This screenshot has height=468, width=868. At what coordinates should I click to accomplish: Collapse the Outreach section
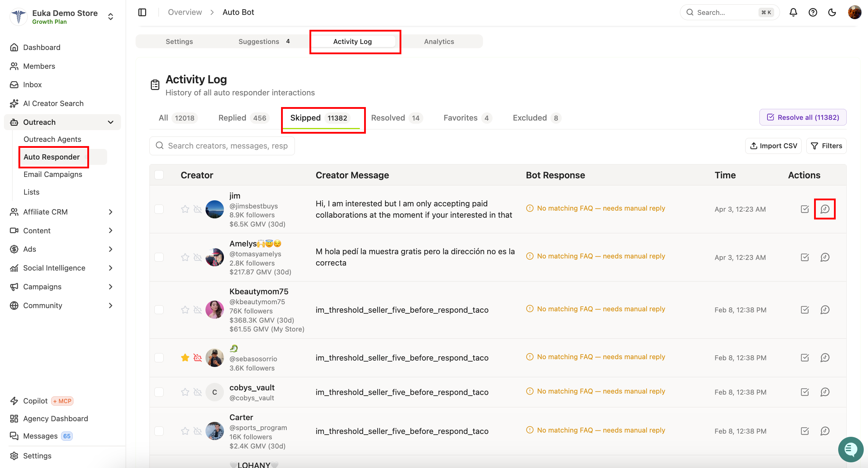[111, 122]
